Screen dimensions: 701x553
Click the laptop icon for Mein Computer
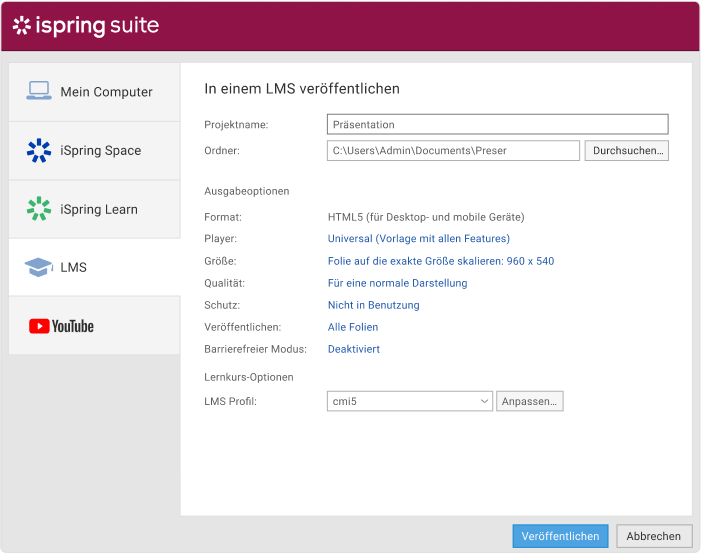point(39,91)
